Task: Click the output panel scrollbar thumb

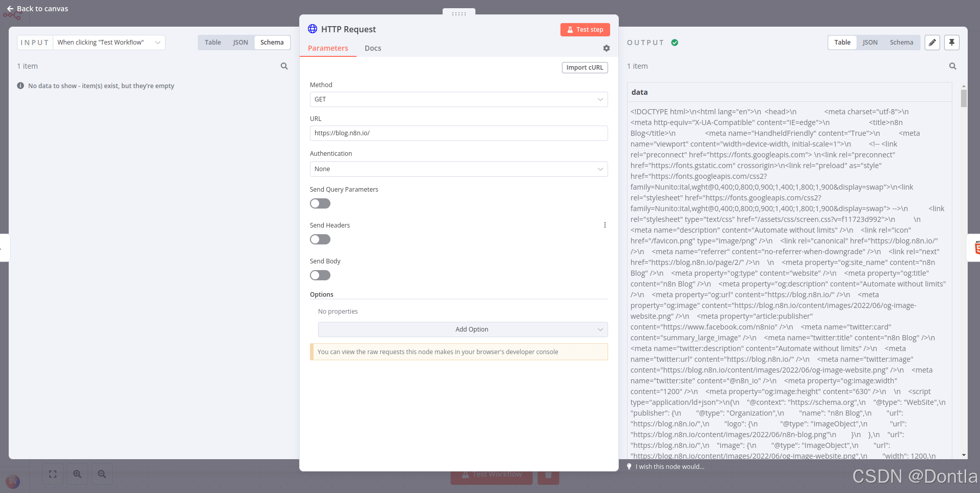Action: point(964,98)
